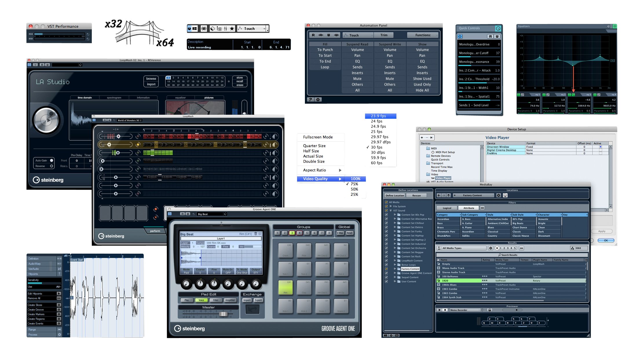Click the Define Location button
Screen dimensions: 644x362
395,195
